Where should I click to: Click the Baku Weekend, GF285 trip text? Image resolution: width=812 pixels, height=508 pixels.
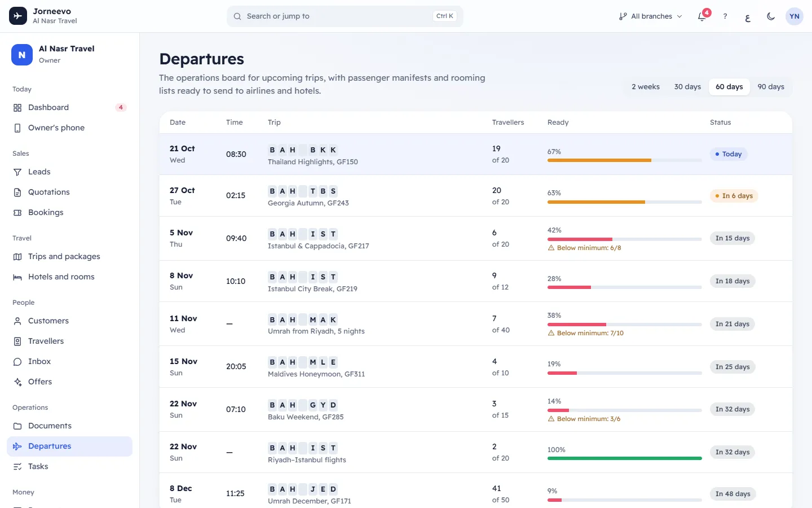pyautogui.click(x=306, y=417)
